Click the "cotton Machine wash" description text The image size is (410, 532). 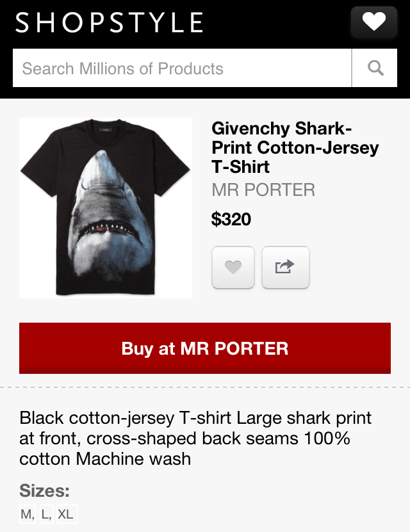pos(105,458)
